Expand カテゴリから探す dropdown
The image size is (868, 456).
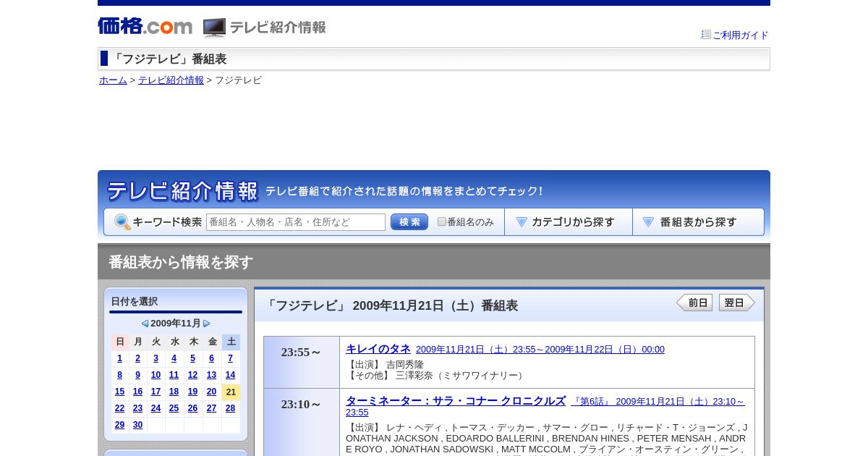point(569,222)
